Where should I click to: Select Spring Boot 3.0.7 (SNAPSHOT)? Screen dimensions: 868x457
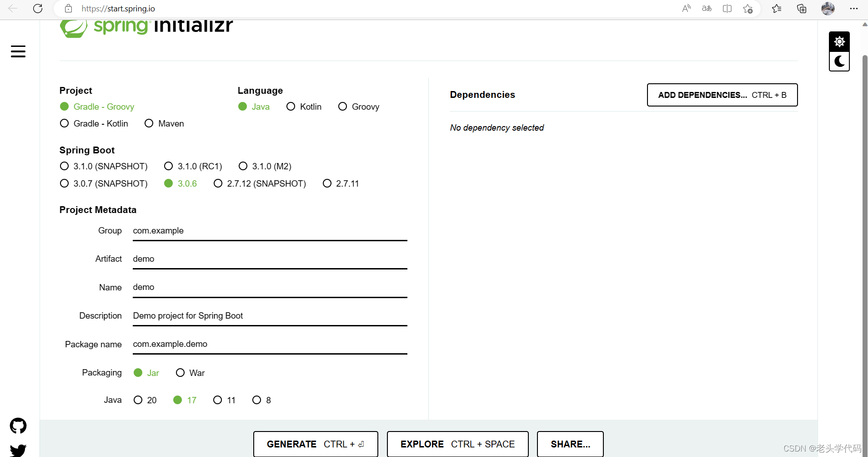[x=104, y=183]
